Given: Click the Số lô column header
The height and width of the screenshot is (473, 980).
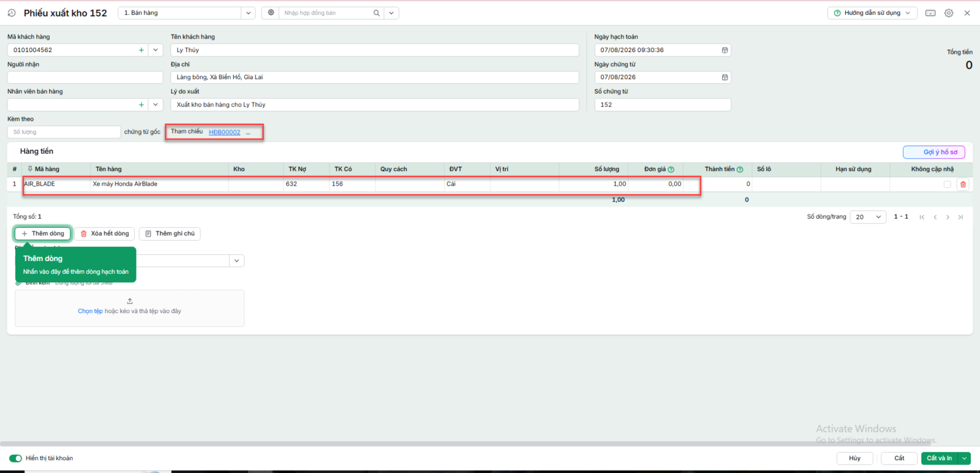Looking at the screenshot, I should click(x=786, y=169).
